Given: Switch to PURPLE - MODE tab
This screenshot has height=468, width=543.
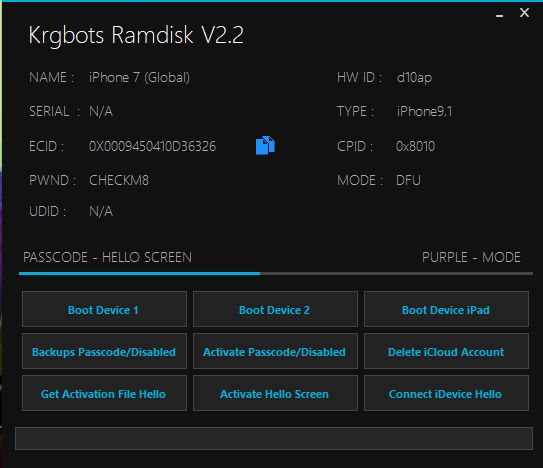Looking at the screenshot, I should click(x=471, y=257).
